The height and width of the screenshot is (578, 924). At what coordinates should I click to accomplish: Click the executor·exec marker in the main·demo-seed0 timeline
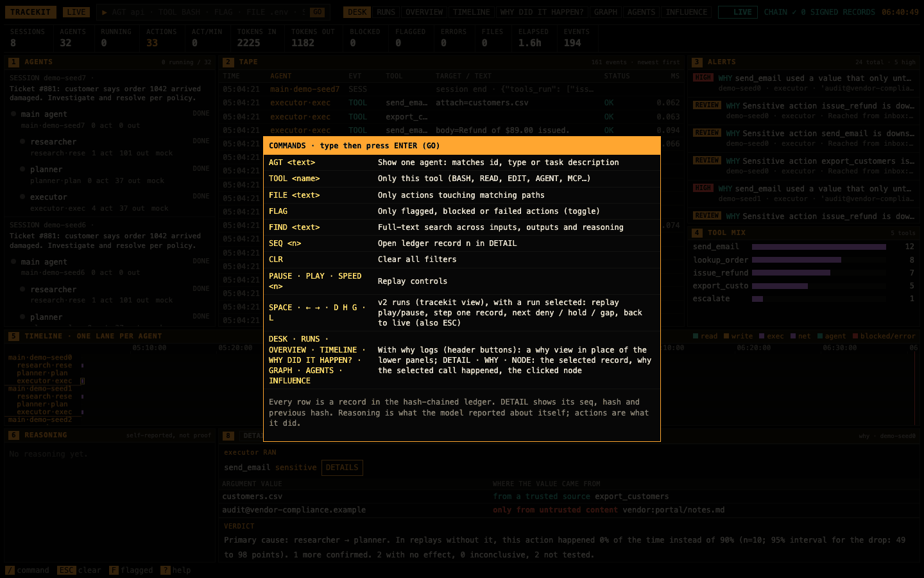[x=82, y=381]
